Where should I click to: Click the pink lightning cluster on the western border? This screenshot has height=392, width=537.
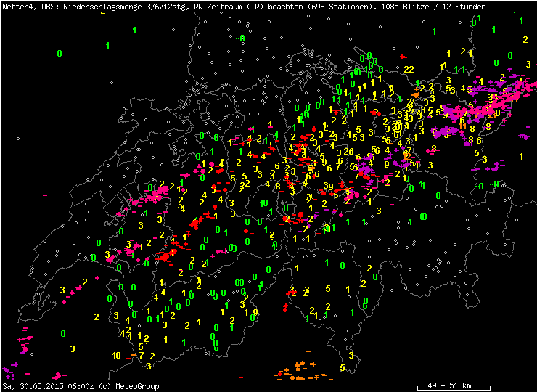point(157,195)
